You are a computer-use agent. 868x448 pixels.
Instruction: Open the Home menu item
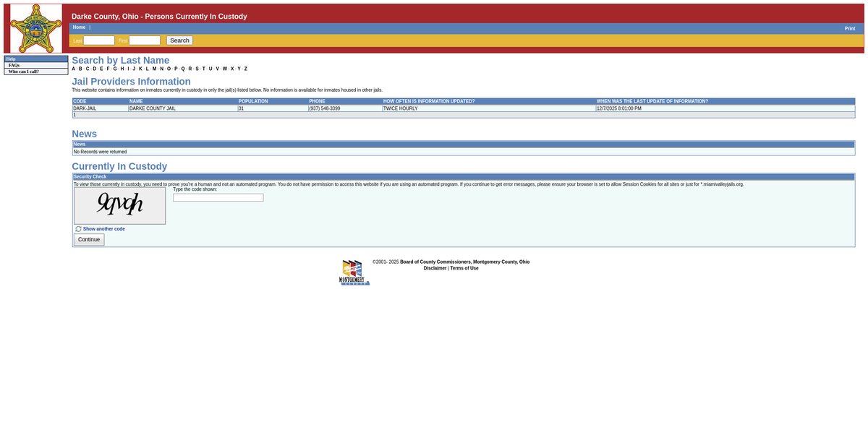pyautogui.click(x=79, y=27)
